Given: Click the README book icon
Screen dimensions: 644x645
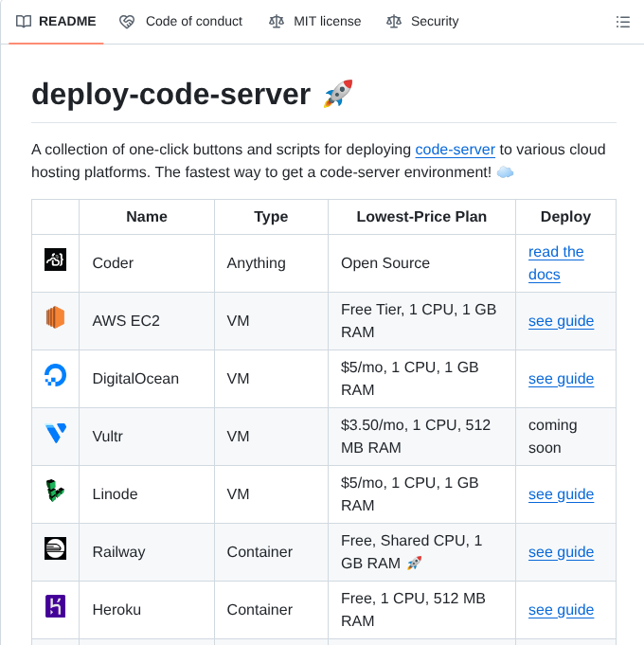Looking at the screenshot, I should (x=24, y=22).
